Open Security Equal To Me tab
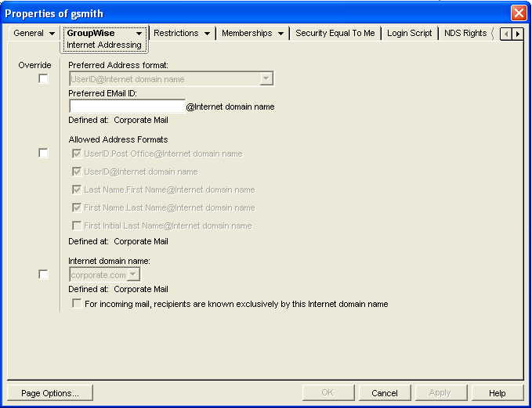Image resolution: width=532 pixels, height=408 pixels. pyautogui.click(x=335, y=33)
